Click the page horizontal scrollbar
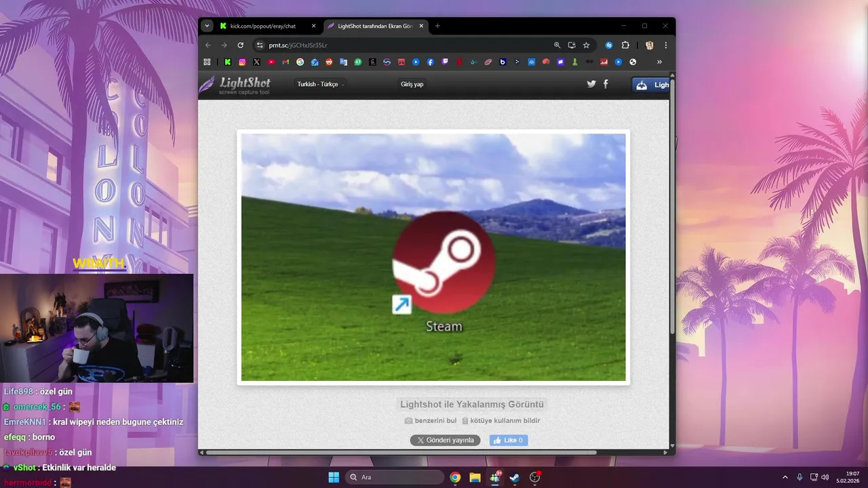868x488 pixels. [x=401, y=452]
